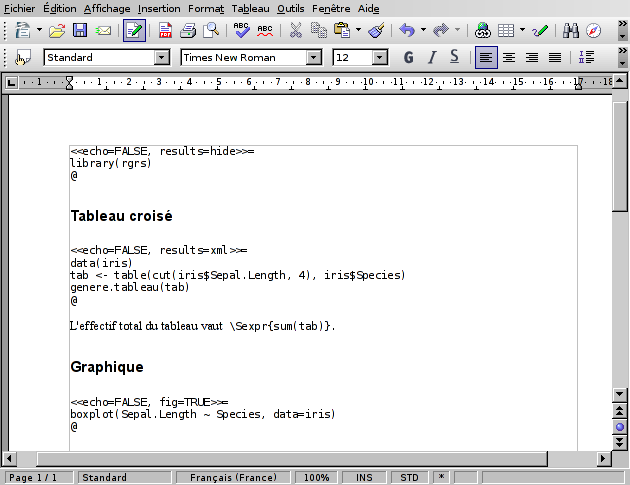Click the Center alignment button
This screenshot has width=630, height=485.
pyautogui.click(x=509, y=57)
